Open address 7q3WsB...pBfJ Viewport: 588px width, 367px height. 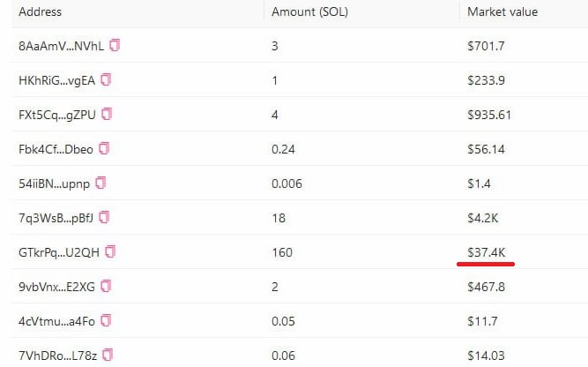56,218
